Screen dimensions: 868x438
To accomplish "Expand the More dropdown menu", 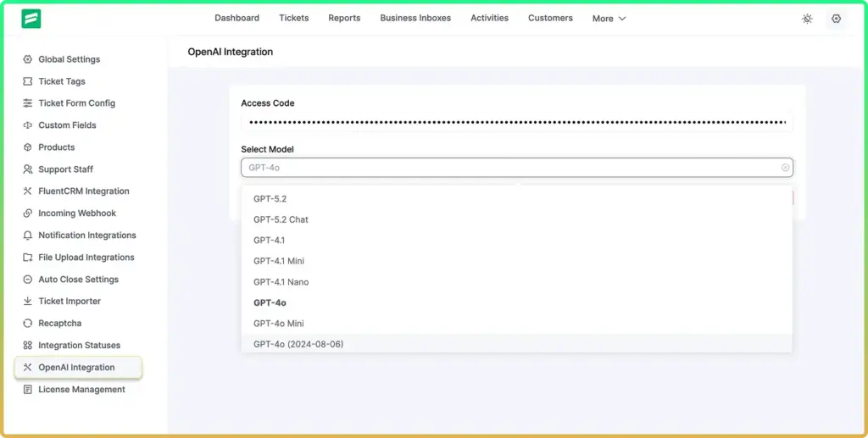I will coord(609,19).
